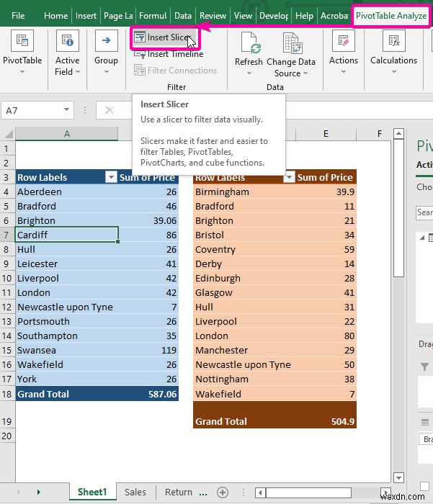
Task: Select value 504.9 Grand Total cell
Action: pyautogui.click(x=326, y=415)
